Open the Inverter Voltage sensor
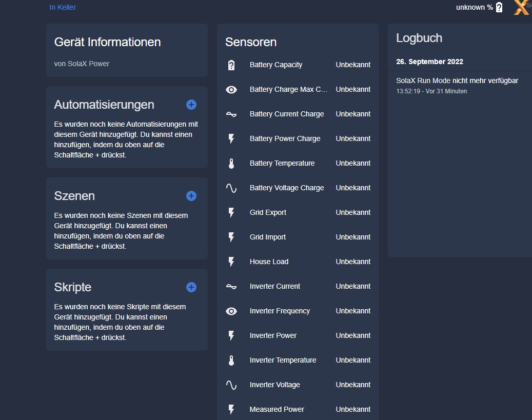The height and width of the screenshot is (420, 532). (298, 385)
